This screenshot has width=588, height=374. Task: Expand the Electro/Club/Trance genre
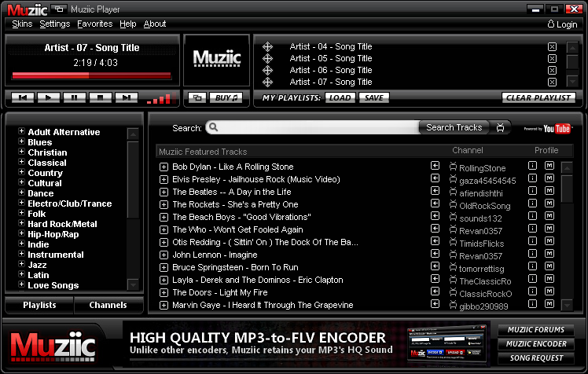[21, 203]
